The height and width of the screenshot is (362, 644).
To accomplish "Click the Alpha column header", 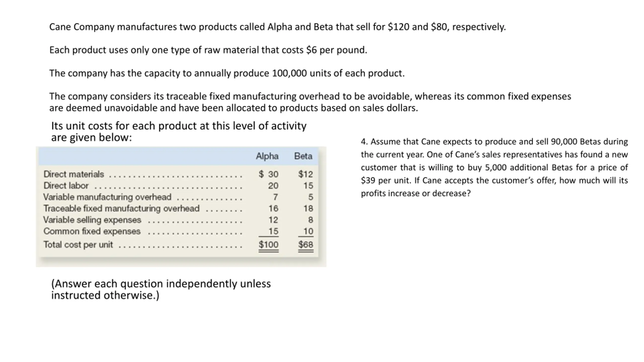I will tap(267, 156).
